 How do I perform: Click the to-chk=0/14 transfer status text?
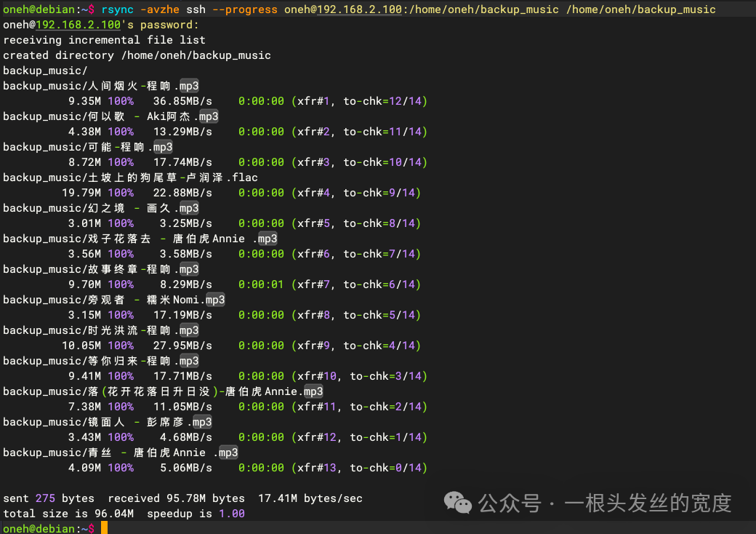pyautogui.click(x=385, y=467)
